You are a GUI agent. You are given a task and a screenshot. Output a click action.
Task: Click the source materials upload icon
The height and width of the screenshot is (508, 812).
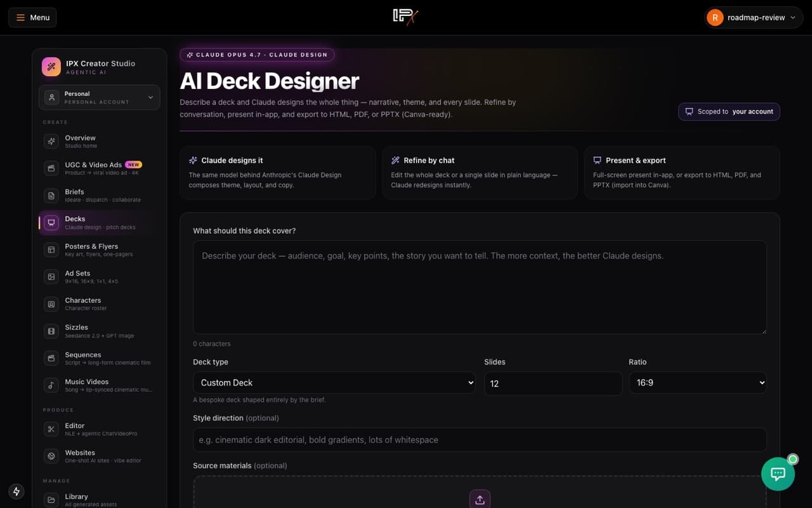[480, 499]
